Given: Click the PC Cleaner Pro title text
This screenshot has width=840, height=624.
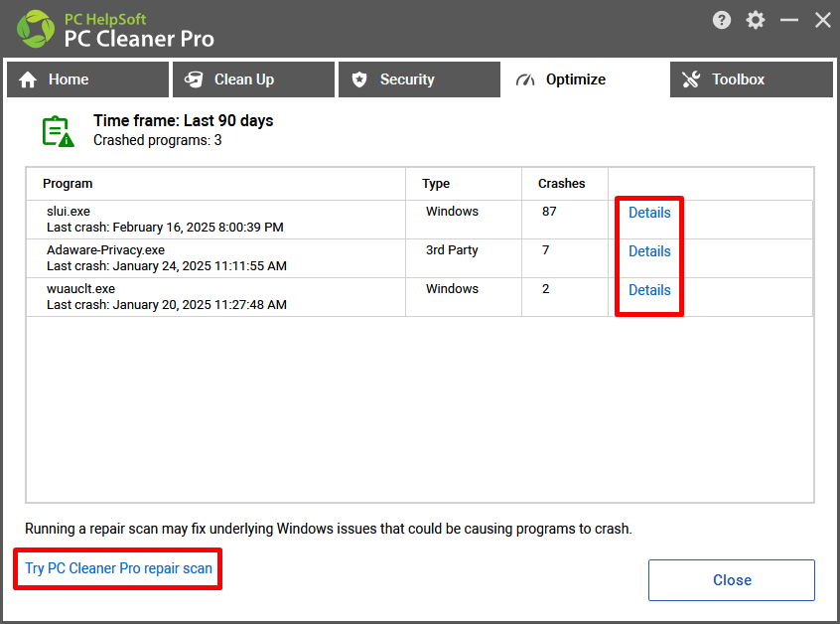Looking at the screenshot, I should (139, 39).
